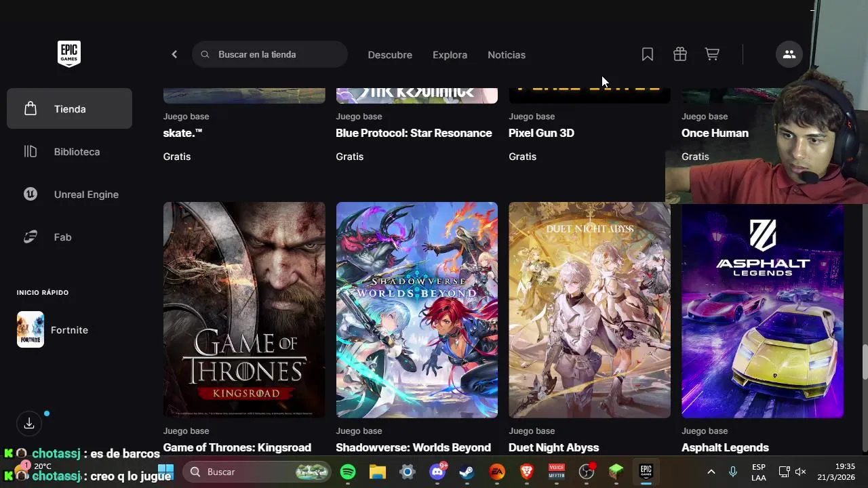Image resolution: width=868 pixels, height=488 pixels.
Task: Open Duet Night Abyss cover art
Action: (x=590, y=310)
